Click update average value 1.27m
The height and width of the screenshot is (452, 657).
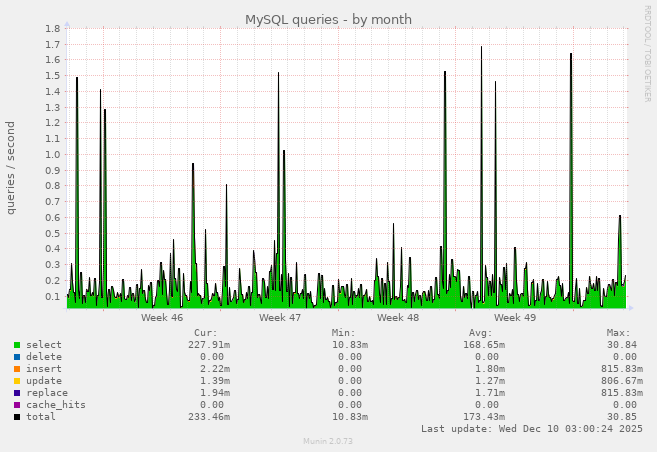(x=490, y=381)
